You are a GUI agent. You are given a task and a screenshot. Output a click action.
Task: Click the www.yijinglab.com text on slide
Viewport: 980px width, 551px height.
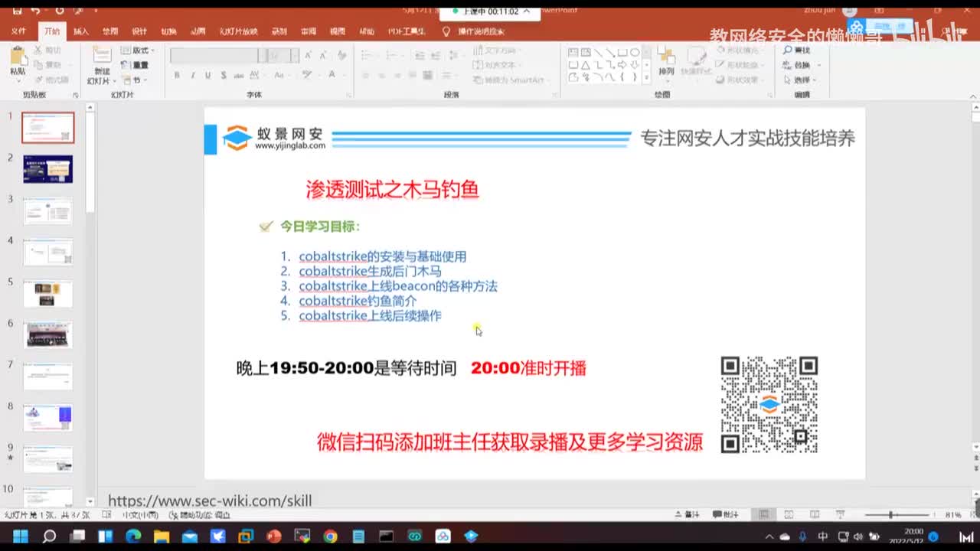[x=289, y=145]
